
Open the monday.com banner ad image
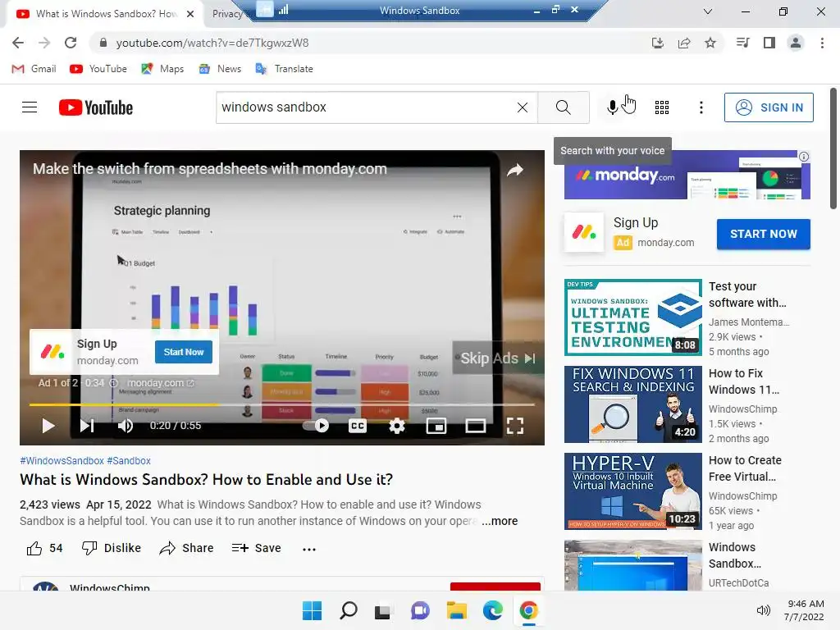[687, 175]
